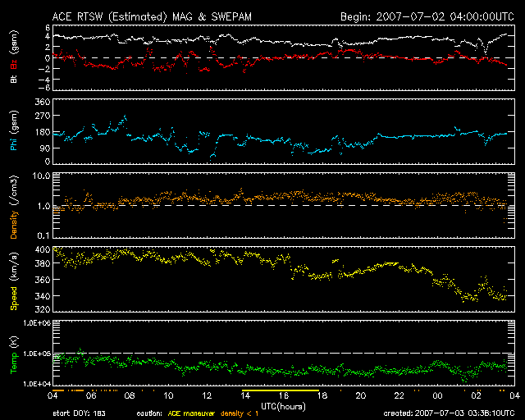Click the '-4' tick label on the Bt/Bz axis
Screen dimensions: 525x420
tap(43, 80)
